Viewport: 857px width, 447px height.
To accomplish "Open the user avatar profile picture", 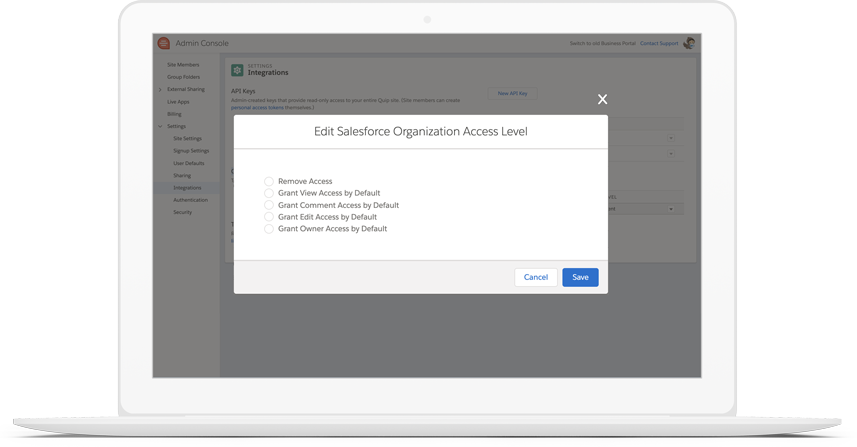I will click(x=689, y=43).
